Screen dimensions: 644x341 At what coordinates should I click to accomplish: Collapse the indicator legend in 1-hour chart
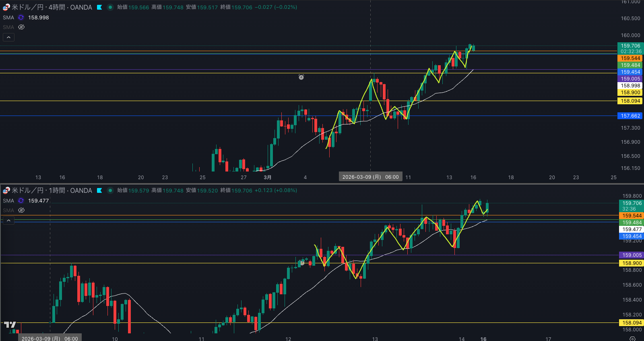(x=8, y=220)
